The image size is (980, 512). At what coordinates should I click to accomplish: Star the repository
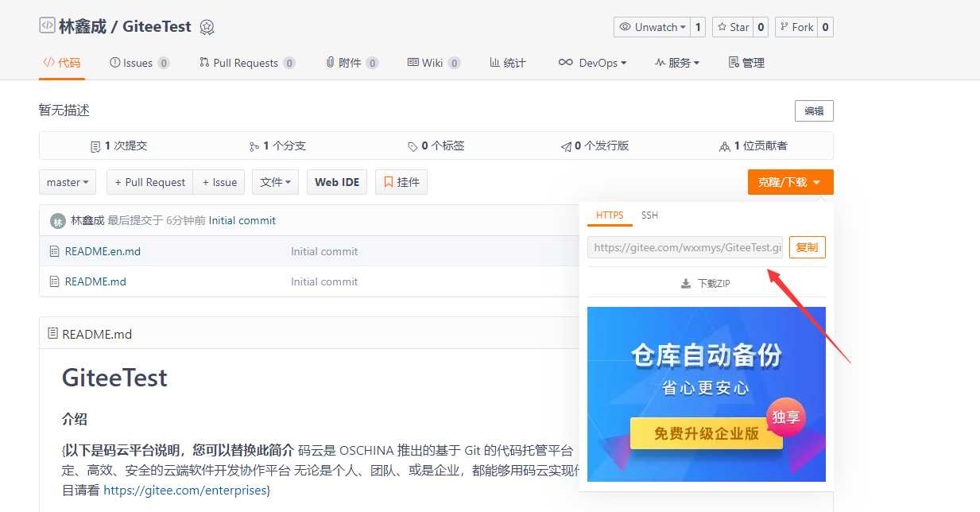point(733,27)
